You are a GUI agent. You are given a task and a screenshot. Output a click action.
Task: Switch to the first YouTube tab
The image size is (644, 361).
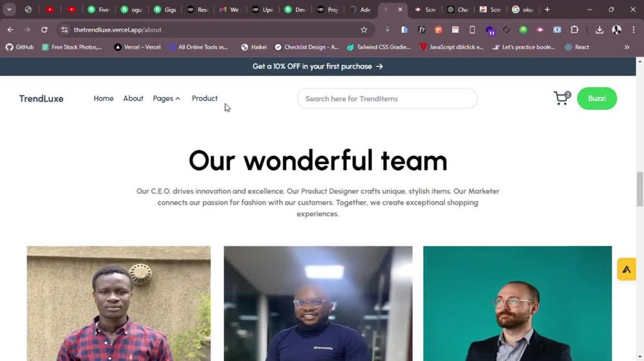coord(50,10)
